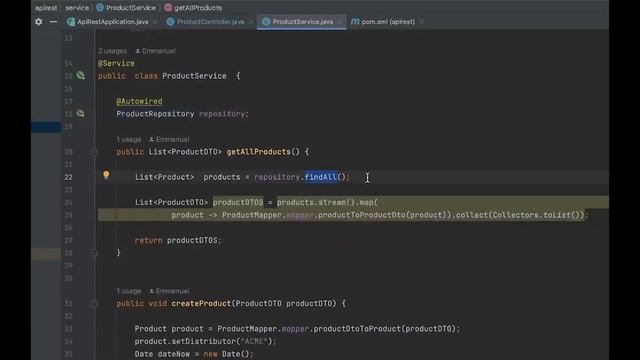This screenshot has height=360, width=640.
Task: Click the @Autowired annotation
Action: click(139, 101)
